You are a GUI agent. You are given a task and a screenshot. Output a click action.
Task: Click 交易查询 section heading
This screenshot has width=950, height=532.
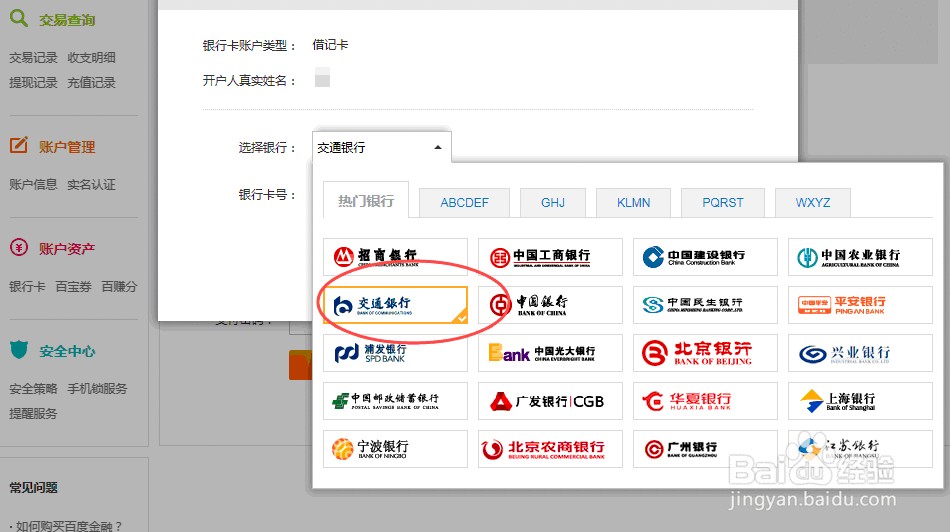67,20
